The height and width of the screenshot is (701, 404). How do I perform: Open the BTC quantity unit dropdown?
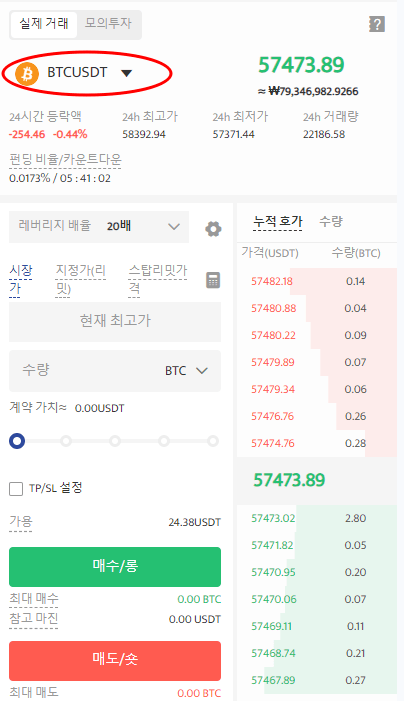tap(186, 371)
